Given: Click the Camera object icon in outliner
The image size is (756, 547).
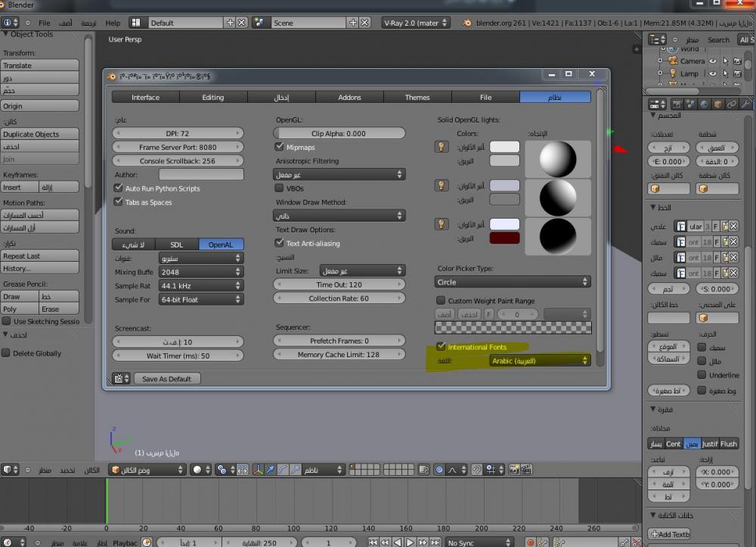Looking at the screenshot, I should 673,61.
